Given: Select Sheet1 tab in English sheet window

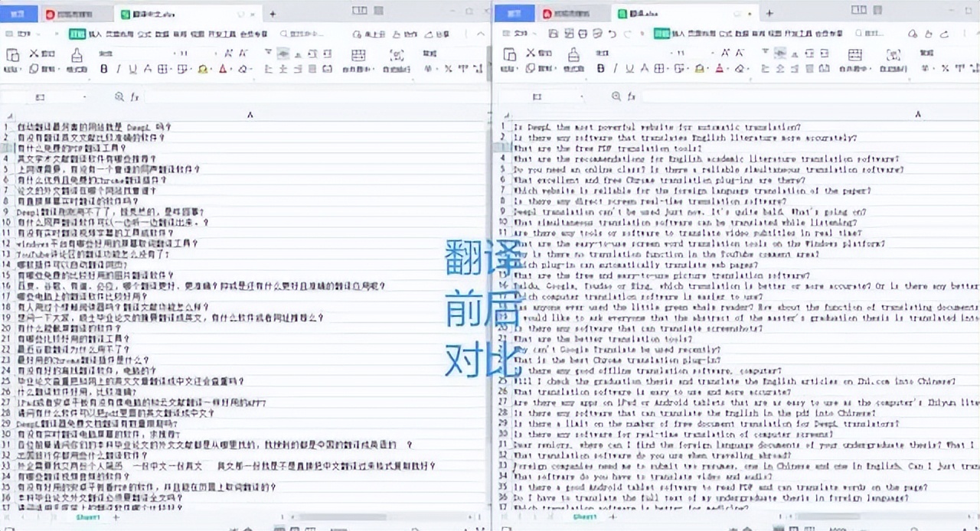Looking at the screenshot, I should [586, 518].
